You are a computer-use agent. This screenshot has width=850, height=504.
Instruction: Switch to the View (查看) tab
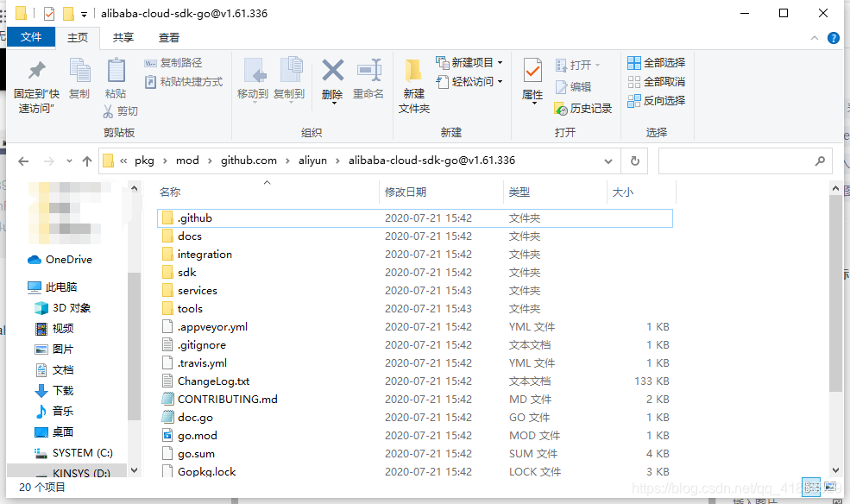pos(168,37)
